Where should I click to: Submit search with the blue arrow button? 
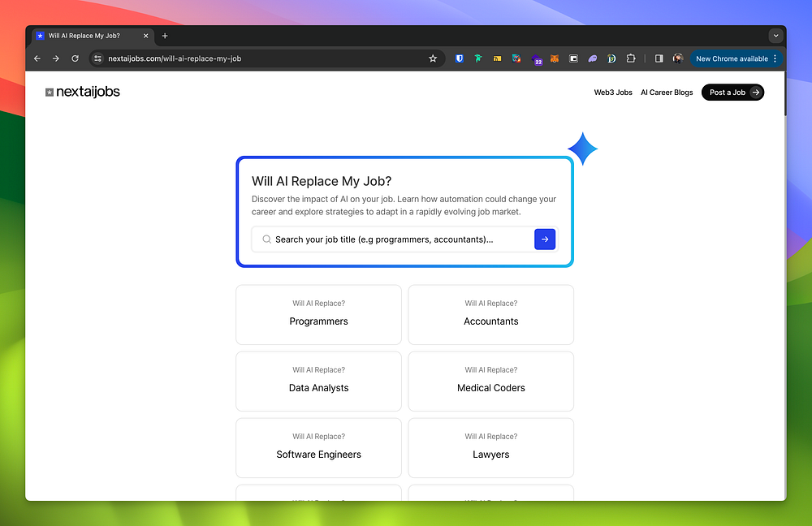tap(544, 239)
